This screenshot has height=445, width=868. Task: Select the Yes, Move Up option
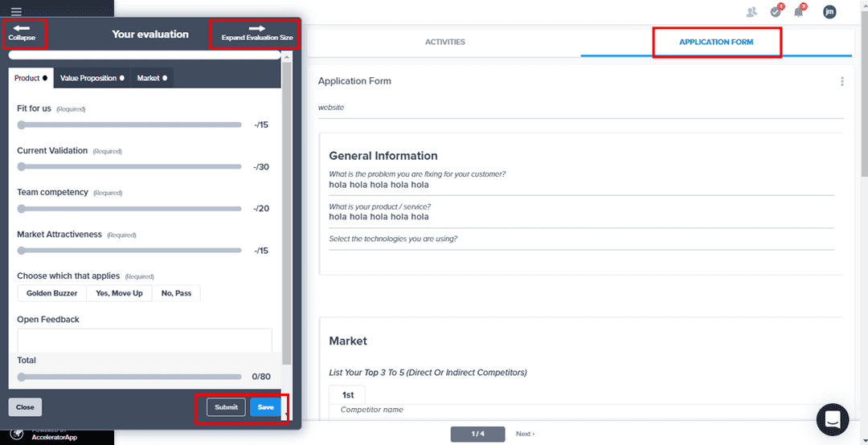119,293
